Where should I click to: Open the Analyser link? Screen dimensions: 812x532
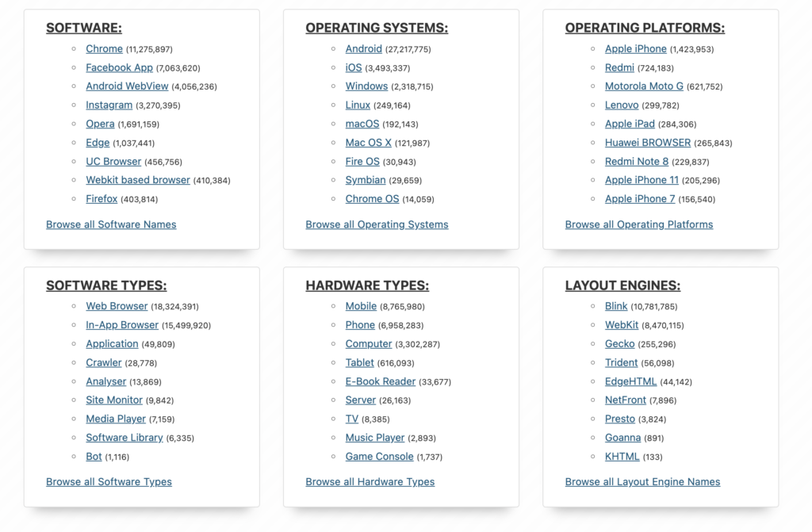(x=106, y=381)
